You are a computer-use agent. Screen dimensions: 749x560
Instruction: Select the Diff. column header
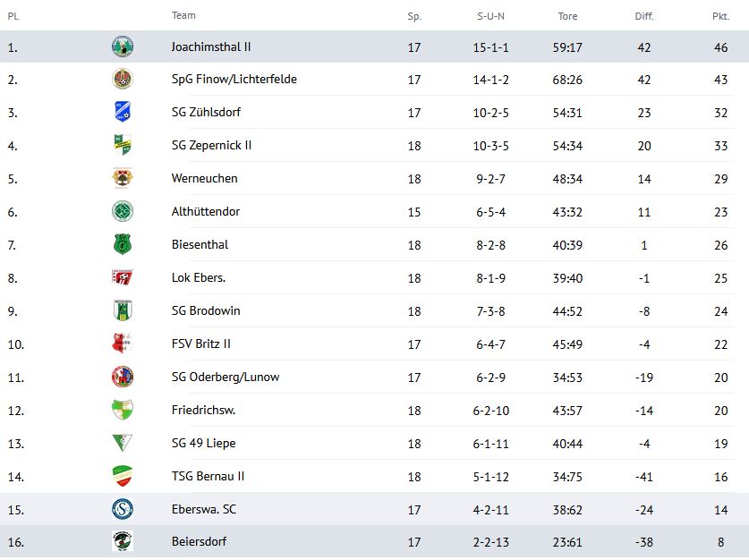(x=644, y=16)
